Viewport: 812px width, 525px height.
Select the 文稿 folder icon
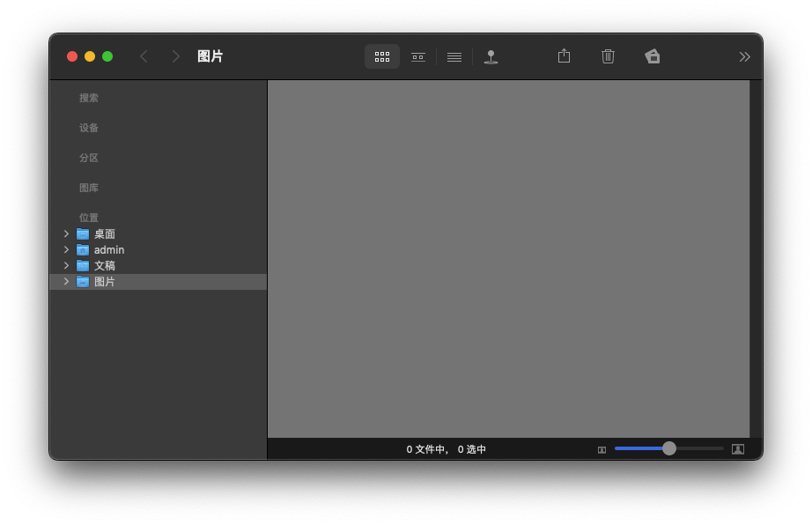[x=83, y=266]
